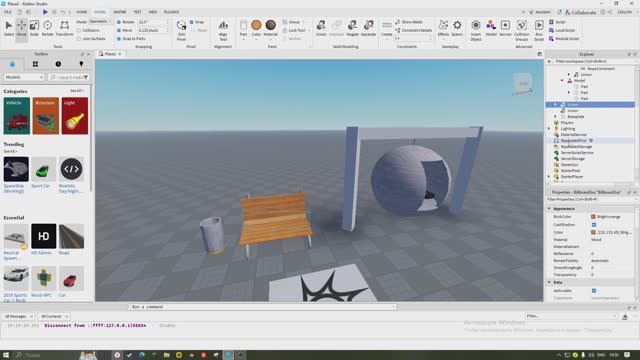The width and height of the screenshot is (640, 360).
Task: Open Insert Object dialog
Action: point(476,30)
